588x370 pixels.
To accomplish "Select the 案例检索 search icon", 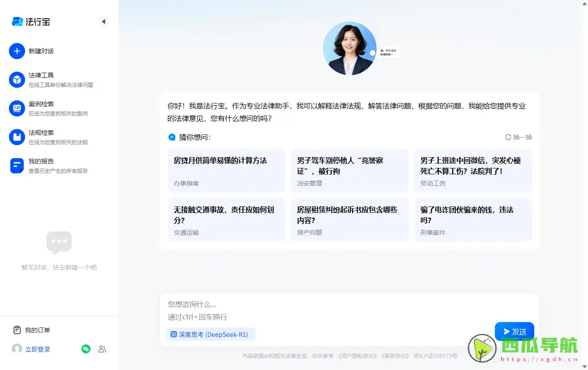I will (x=17, y=108).
